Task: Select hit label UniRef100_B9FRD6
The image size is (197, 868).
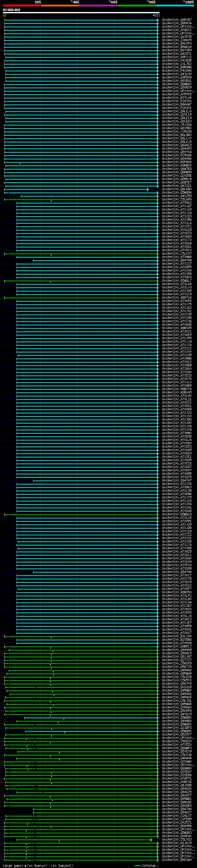Action: tap(177, 162)
